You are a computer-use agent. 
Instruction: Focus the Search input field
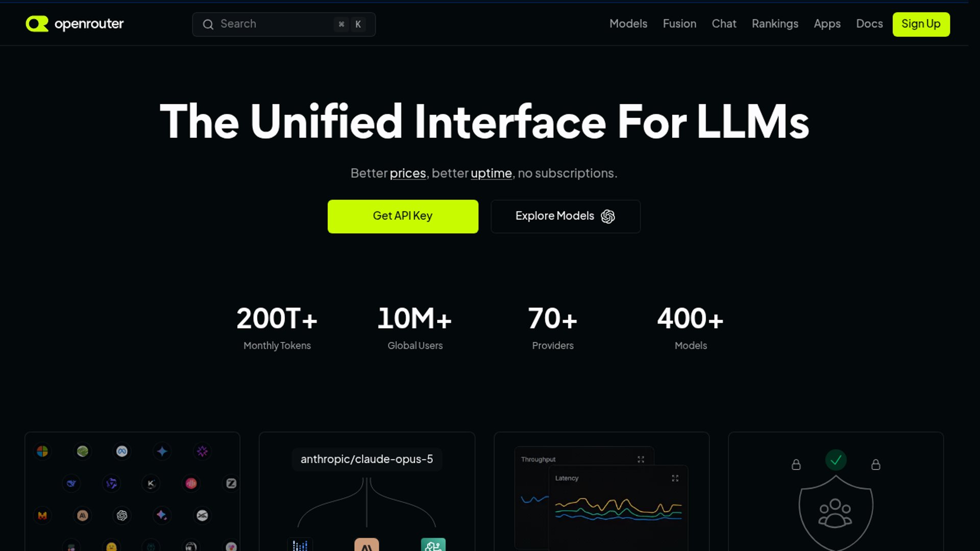pyautogui.click(x=284, y=24)
